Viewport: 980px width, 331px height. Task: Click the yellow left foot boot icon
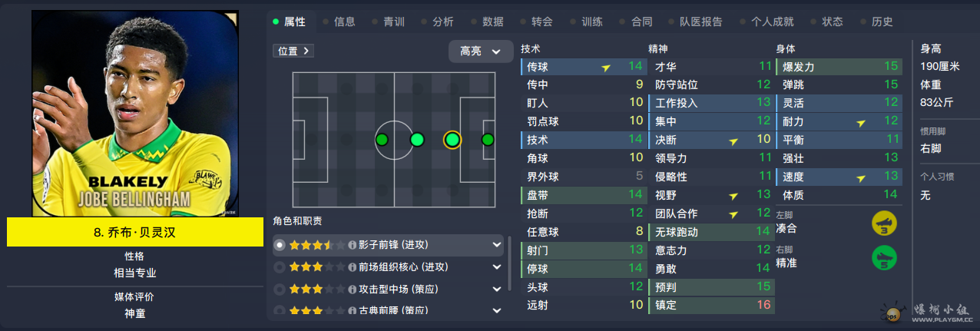tap(886, 224)
